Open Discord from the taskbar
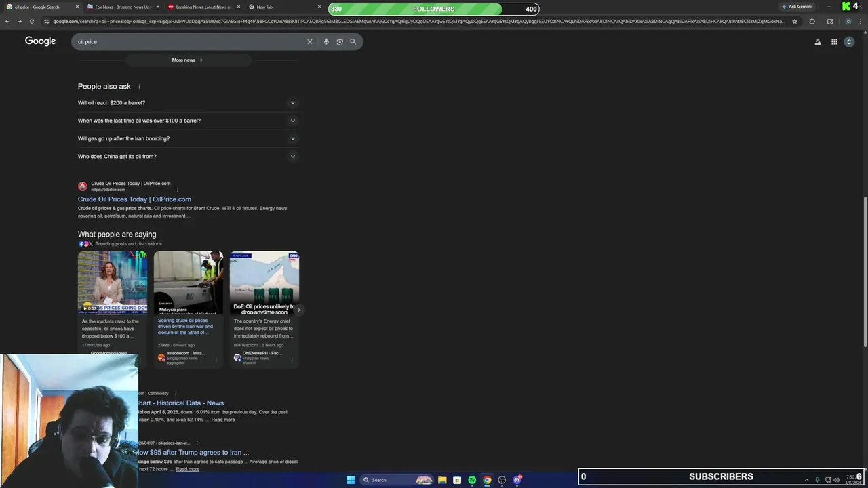Image resolution: width=868 pixels, height=488 pixels. pos(517,480)
